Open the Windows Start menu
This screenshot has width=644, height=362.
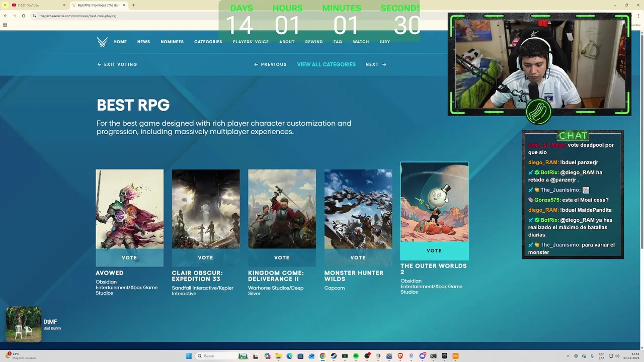[x=189, y=356]
